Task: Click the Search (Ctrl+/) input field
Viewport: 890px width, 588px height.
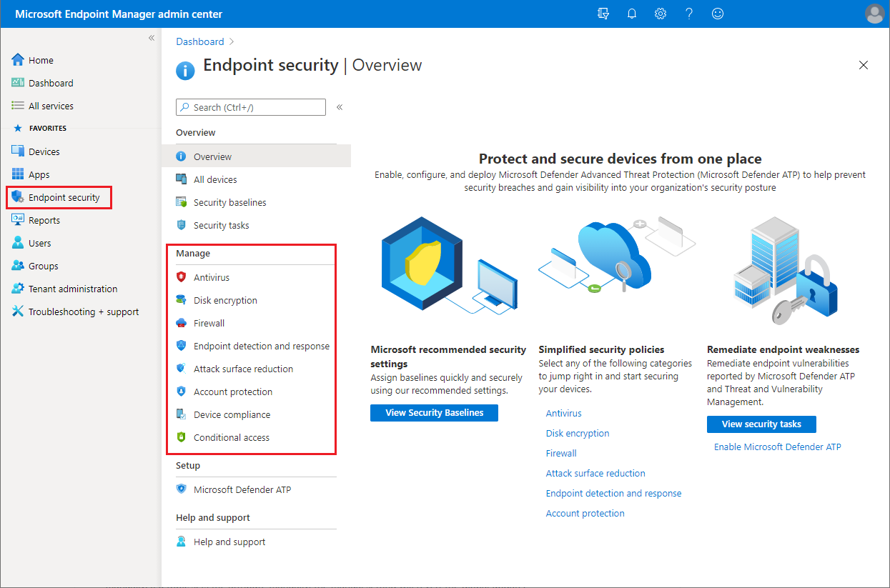Action: coord(251,107)
